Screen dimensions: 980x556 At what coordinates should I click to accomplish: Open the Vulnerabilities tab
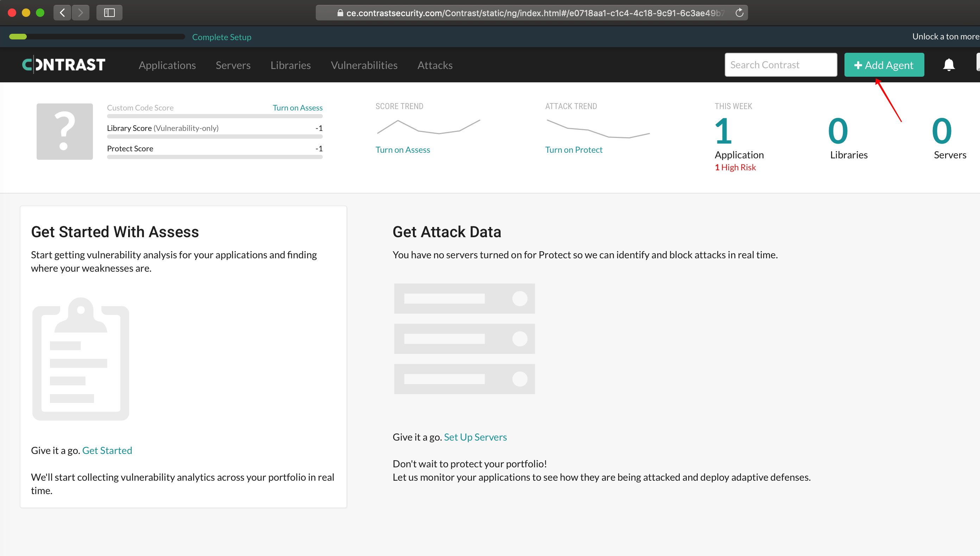tap(364, 65)
